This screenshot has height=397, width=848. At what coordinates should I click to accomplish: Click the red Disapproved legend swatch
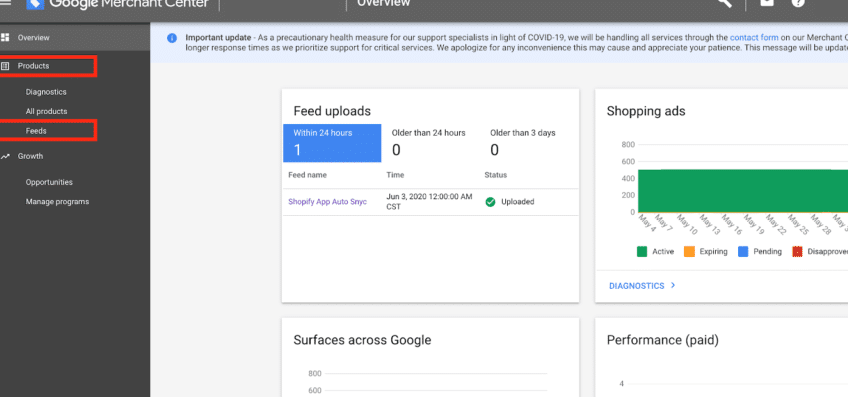tap(797, 252)
